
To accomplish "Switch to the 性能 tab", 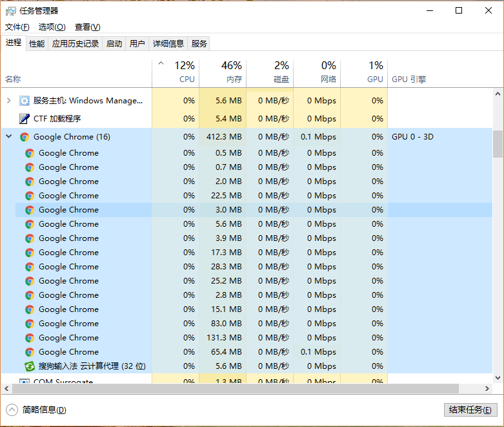I will pyautogui.click(x=37, y=43).
